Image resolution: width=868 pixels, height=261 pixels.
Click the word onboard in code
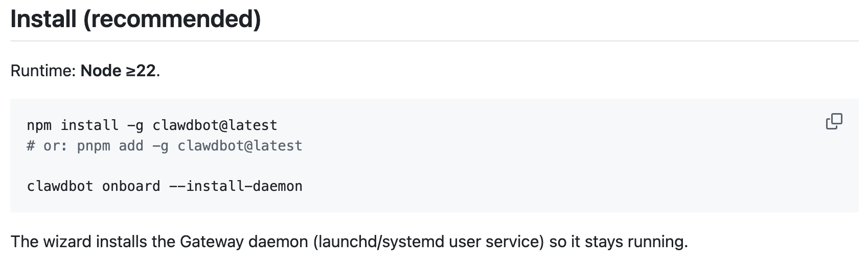(x=131, y=186)
